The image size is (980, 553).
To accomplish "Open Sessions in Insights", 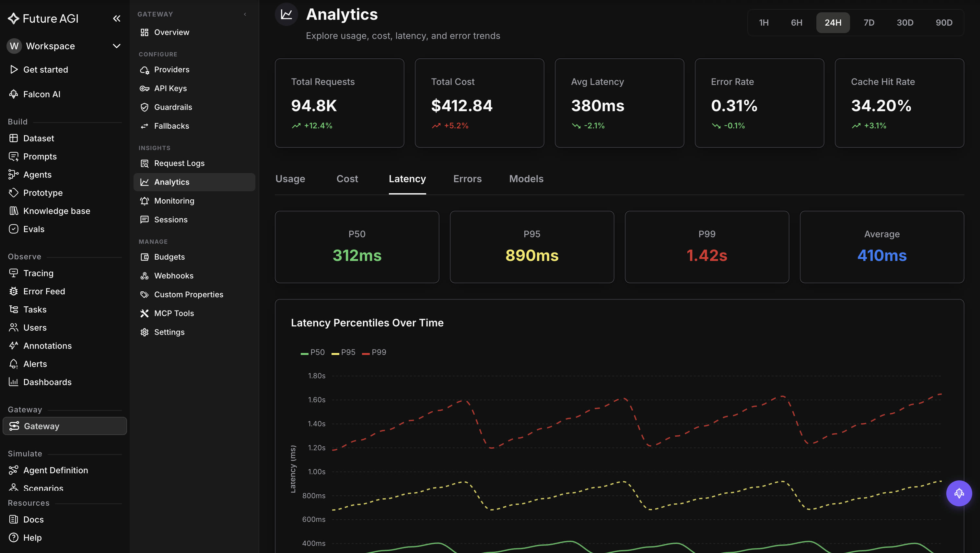I will [x=194, y=219].
